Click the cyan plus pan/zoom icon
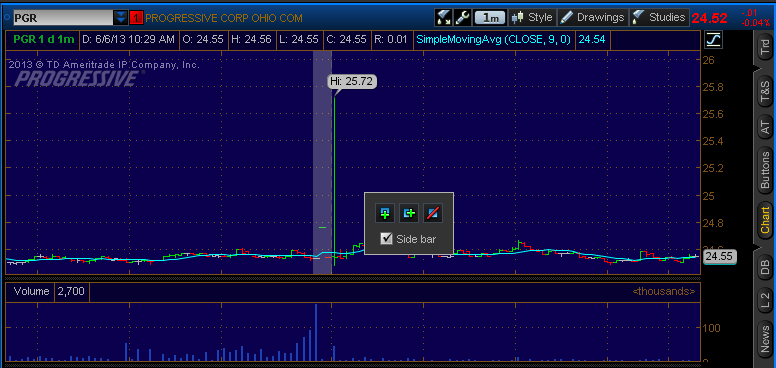776x368 pixels. click(409, 213)
